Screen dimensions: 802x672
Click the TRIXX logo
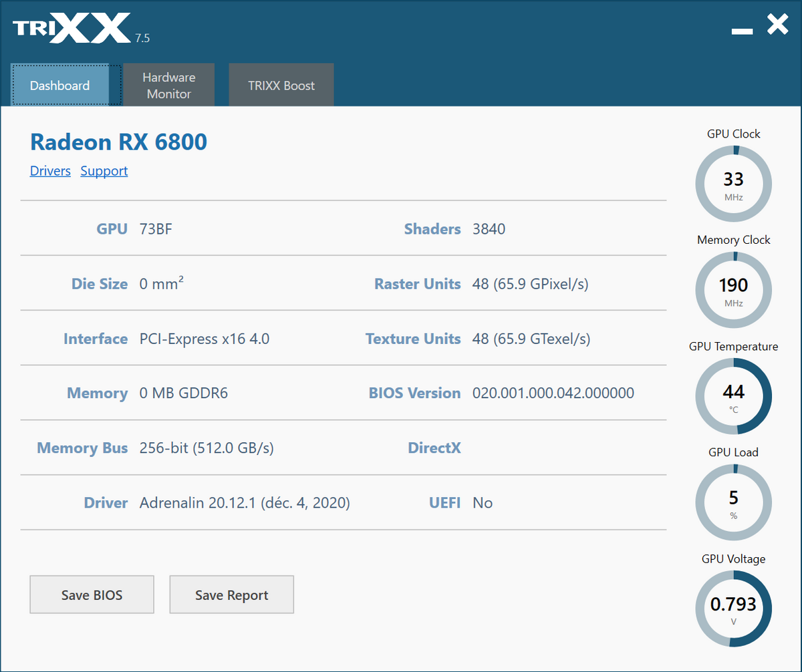[72, 28]
